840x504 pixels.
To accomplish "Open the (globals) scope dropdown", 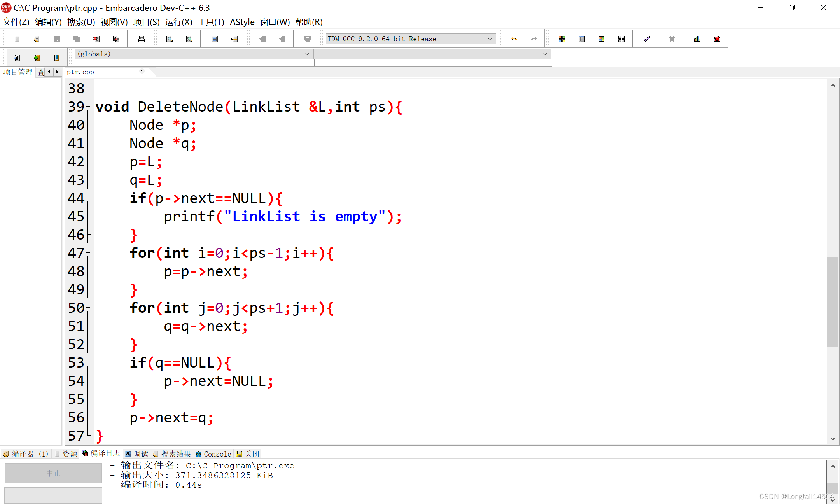I will tap(307, 54).
